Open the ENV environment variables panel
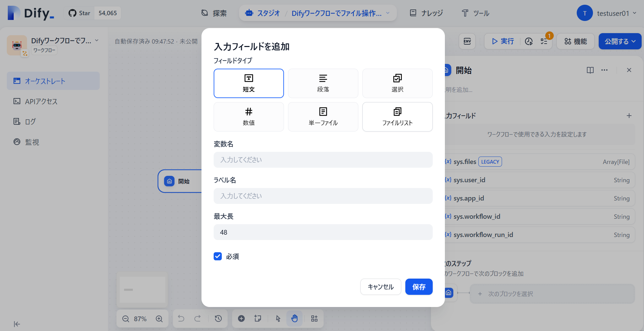This screenshot has height=331, width=644. coord(467,41)
